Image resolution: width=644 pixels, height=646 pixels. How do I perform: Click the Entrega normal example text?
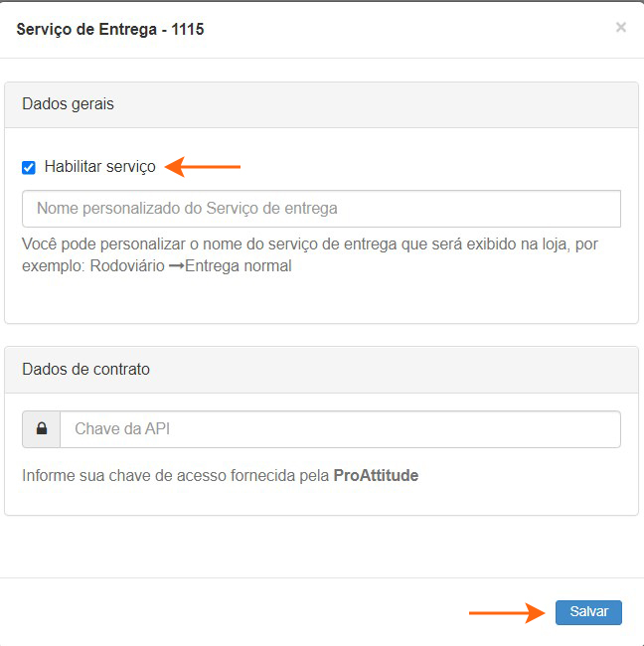(238, 266)
